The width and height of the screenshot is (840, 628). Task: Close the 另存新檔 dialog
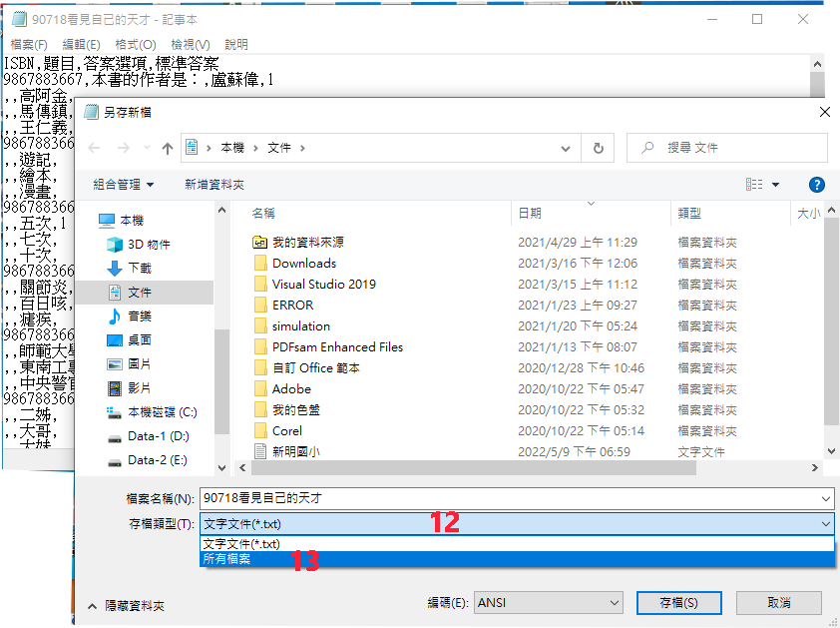pos(825,112)
